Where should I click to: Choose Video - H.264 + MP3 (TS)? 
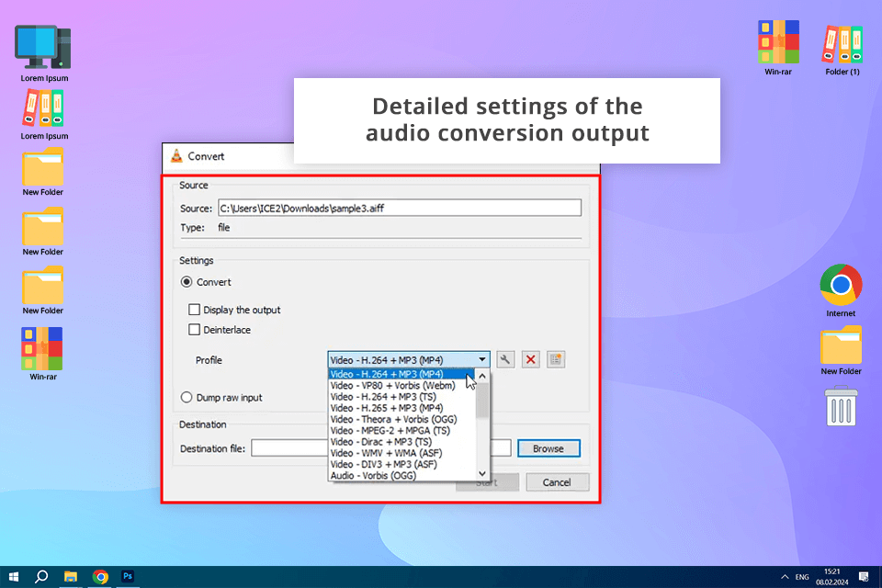point(402,397)
